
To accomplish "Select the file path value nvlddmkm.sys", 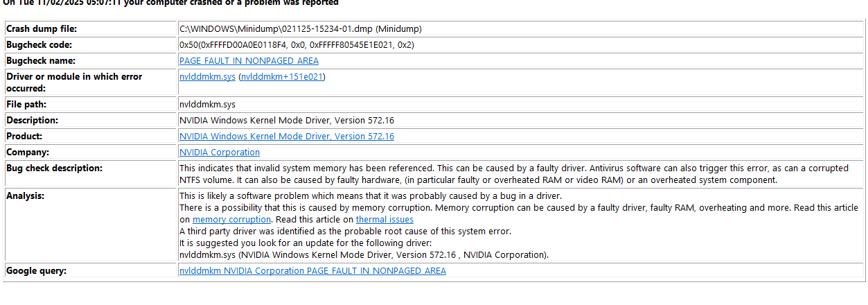I will (207, 105).
